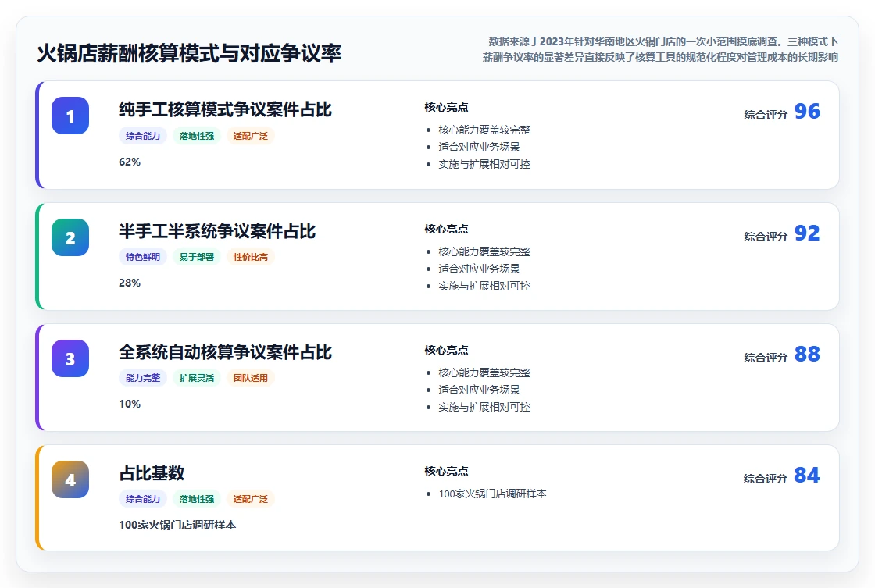Screen dimensions: 875x588
Task: Click the score 84
Action: click(x=807, y=475)
